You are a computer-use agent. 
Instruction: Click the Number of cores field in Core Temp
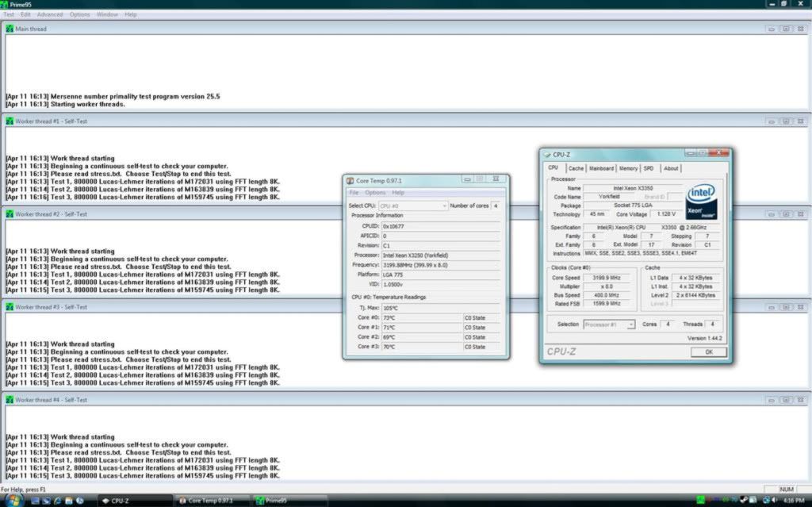point(496,205)
